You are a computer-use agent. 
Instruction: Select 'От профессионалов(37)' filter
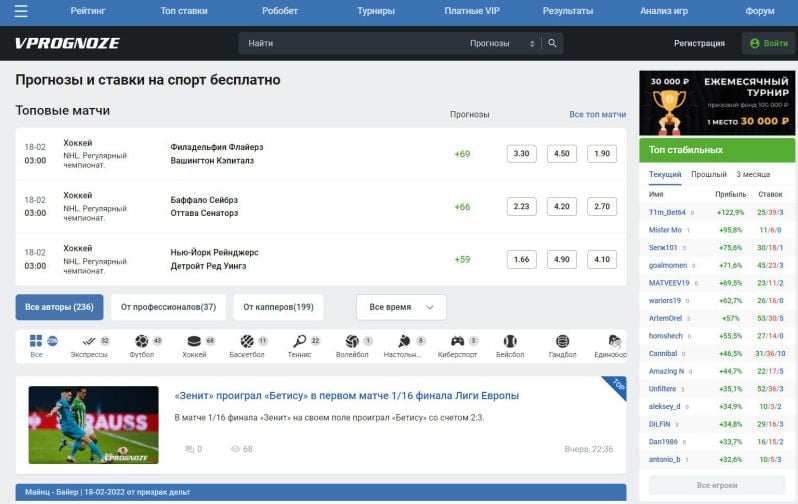tap(168, 307)
